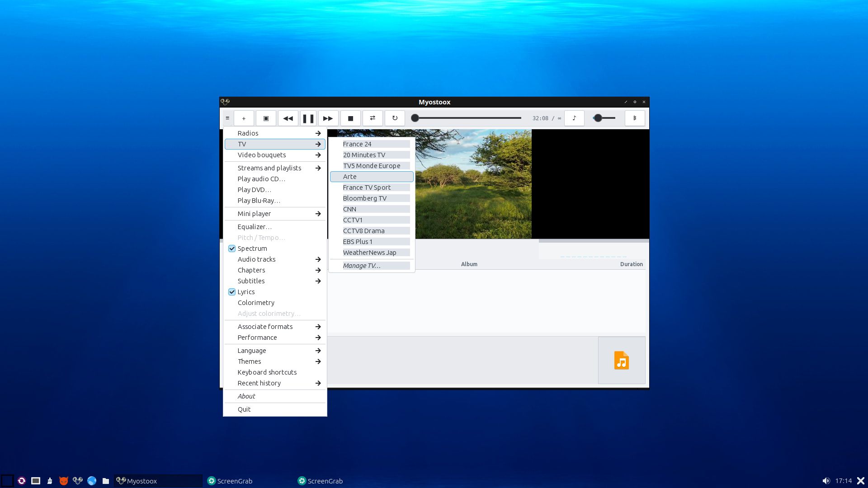
Task: Uncheck the Spectrum option
Action: [x=232, y=249]
